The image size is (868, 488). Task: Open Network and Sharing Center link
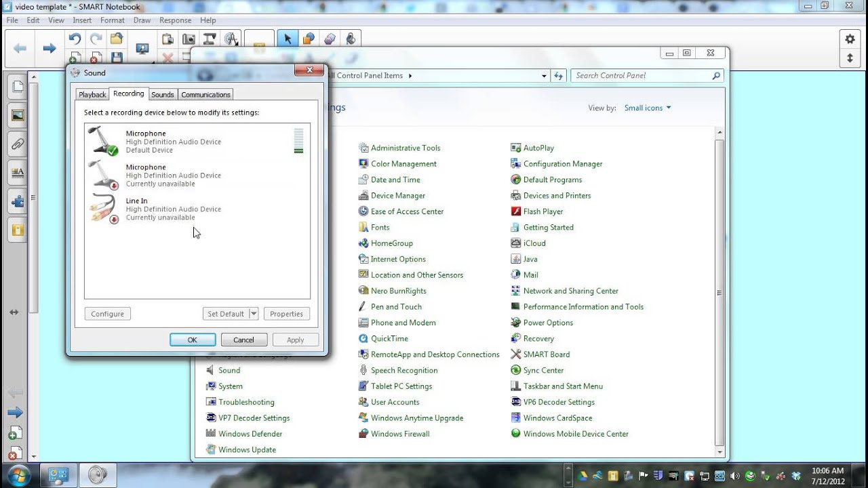tap(571, 290)
